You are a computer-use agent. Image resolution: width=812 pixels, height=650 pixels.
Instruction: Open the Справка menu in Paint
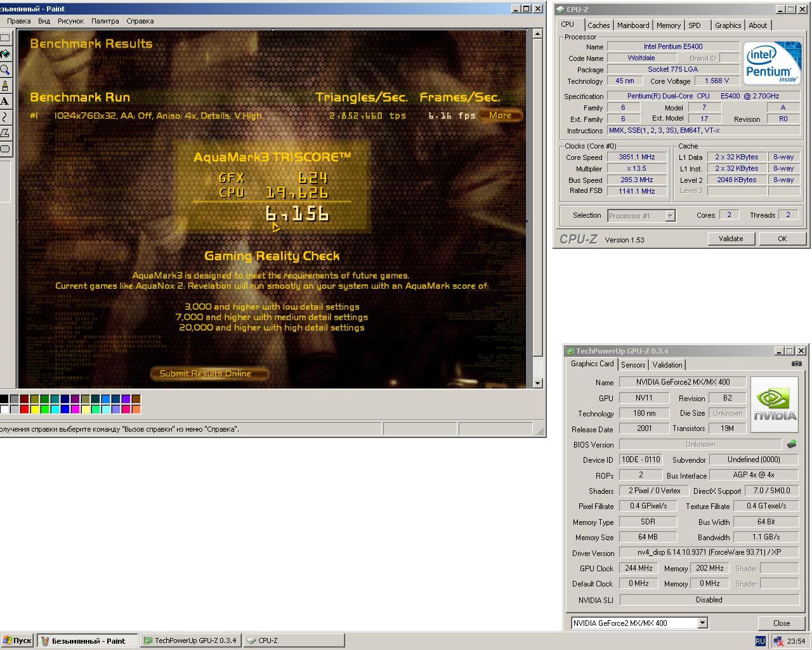tap(140, 21)
